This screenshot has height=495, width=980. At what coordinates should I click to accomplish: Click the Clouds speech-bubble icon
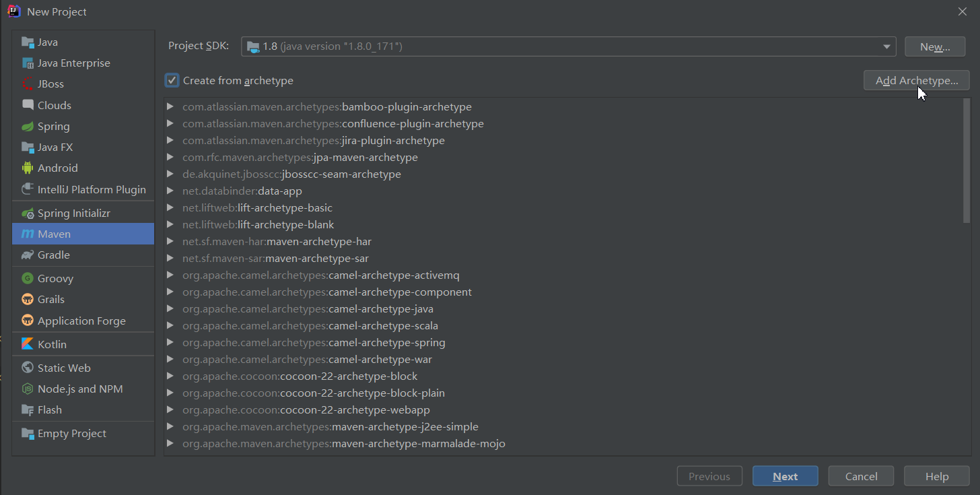[28, 105]
